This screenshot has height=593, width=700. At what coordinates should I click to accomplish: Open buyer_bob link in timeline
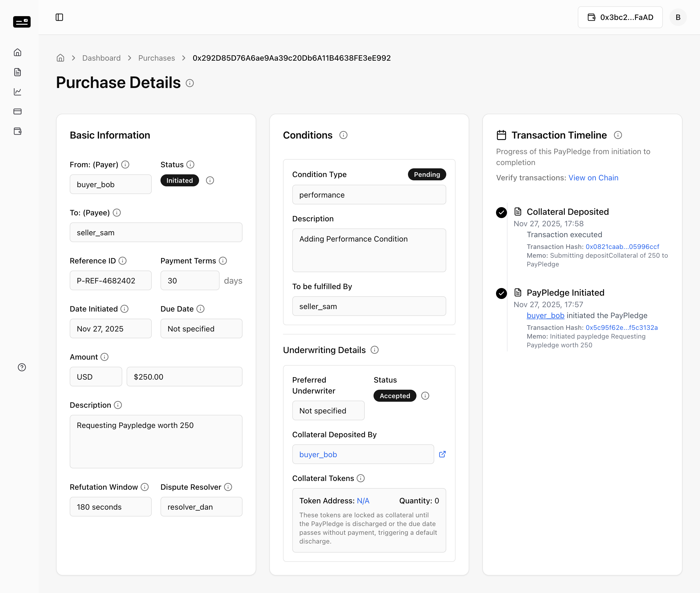click(545, 315)
